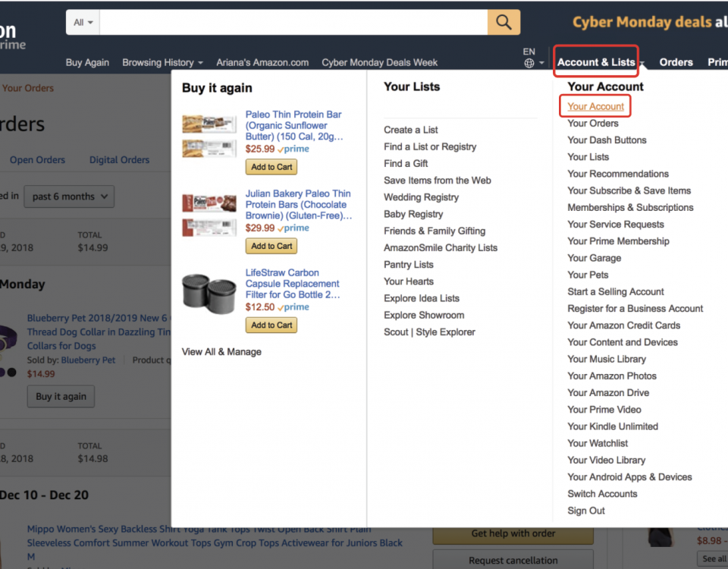Viewport: 728px width, 569px height.
Task: Open Pantry Lists
Action: pyautogui.click(x=409, y=265)
